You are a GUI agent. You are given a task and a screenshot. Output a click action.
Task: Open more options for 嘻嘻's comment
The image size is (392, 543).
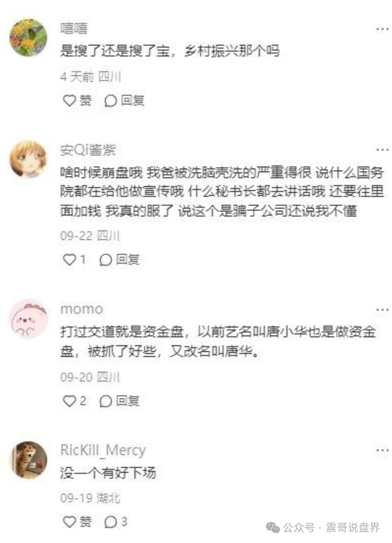pyautogui.click(x=382, y=29)
